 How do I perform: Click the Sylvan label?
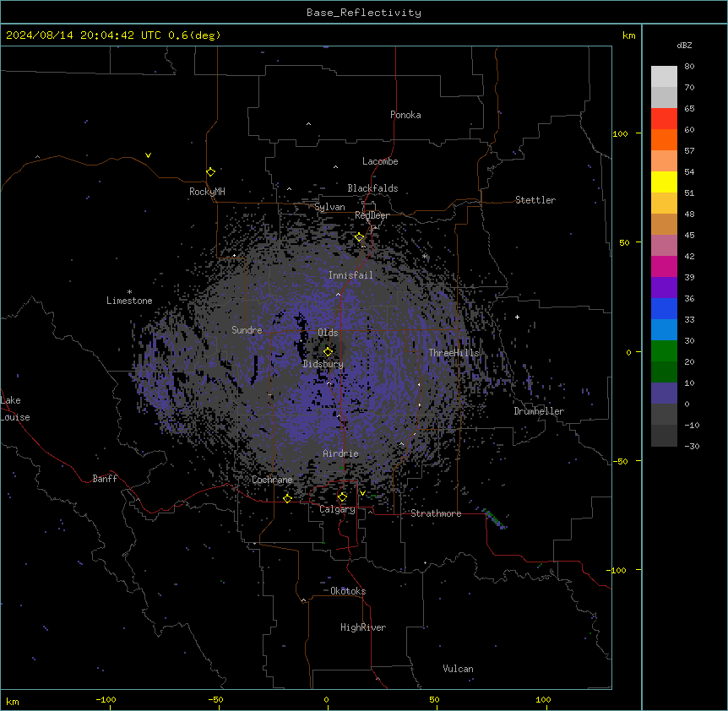click(x=329, y=207)
